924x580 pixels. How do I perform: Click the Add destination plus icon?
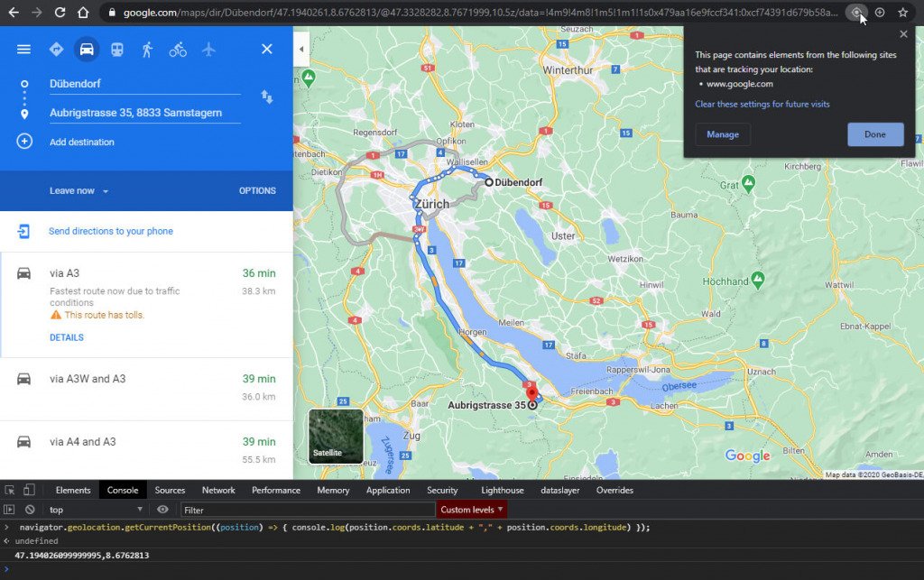coord(24,142)
